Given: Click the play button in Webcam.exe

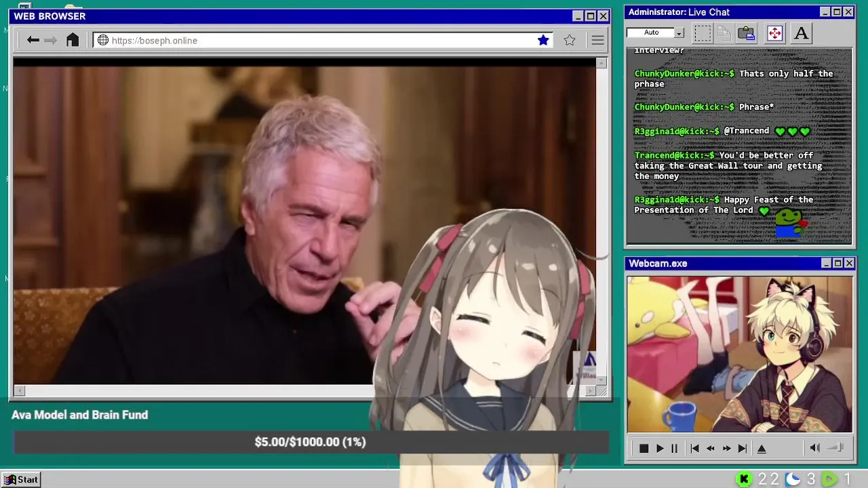Looking at the screenshot, I should pyautogui.click(x=660, y=448).
